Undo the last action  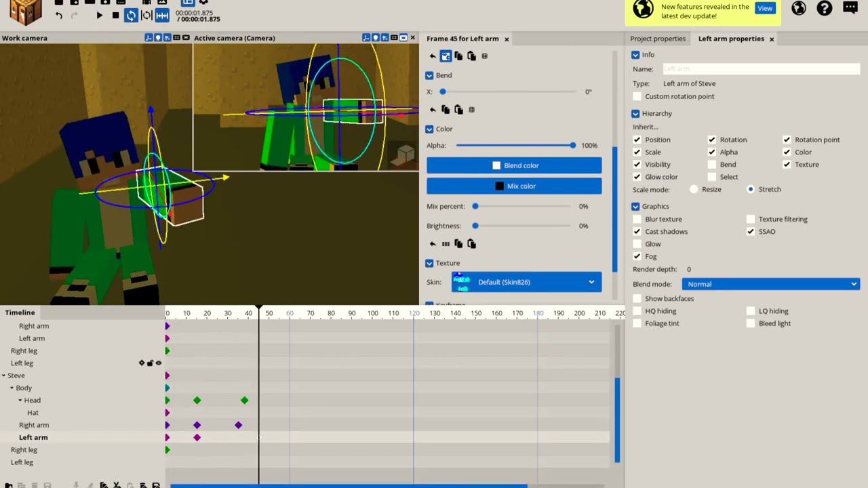point(59,16)
